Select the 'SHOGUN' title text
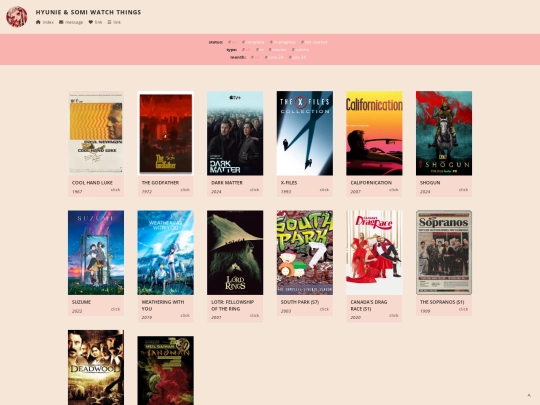 (430, 183)
